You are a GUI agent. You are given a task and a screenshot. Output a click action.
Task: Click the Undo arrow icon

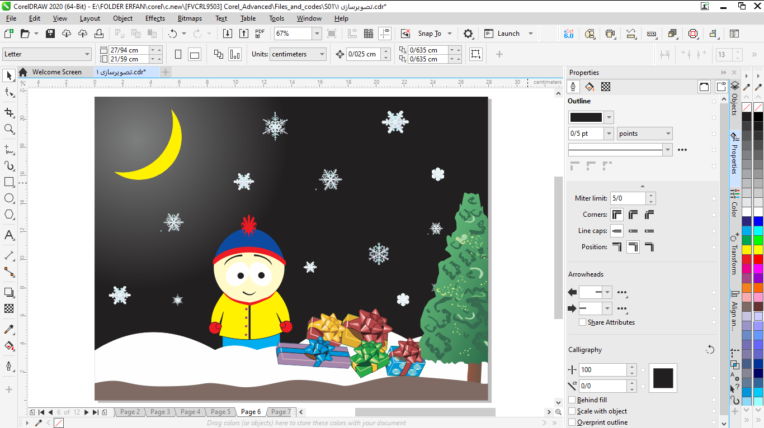[x=172, y=34]
